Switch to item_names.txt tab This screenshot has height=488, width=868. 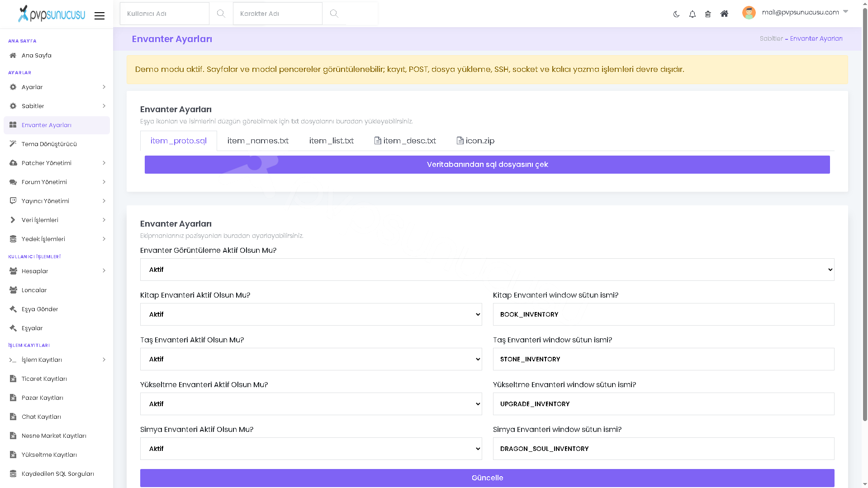pos(258,141)
